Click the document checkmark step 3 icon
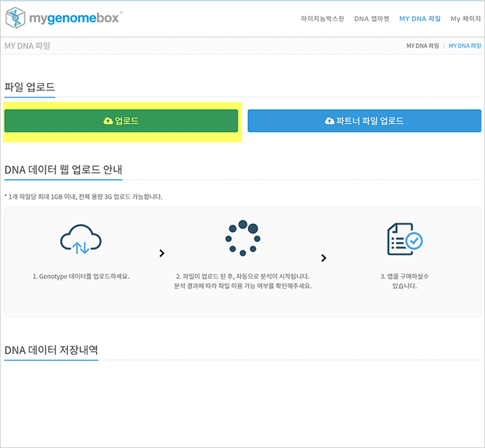 click(404, 239)
